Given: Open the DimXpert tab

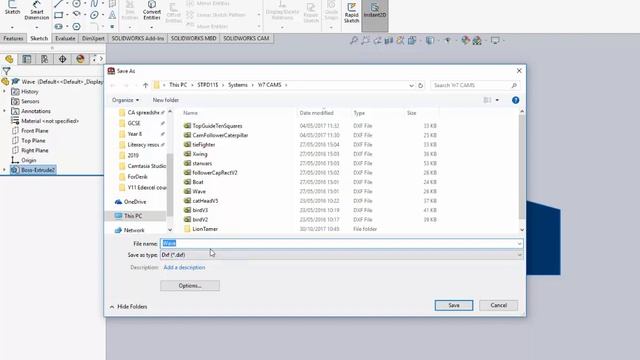Looking at the screenshot, I should coord(93,38).
